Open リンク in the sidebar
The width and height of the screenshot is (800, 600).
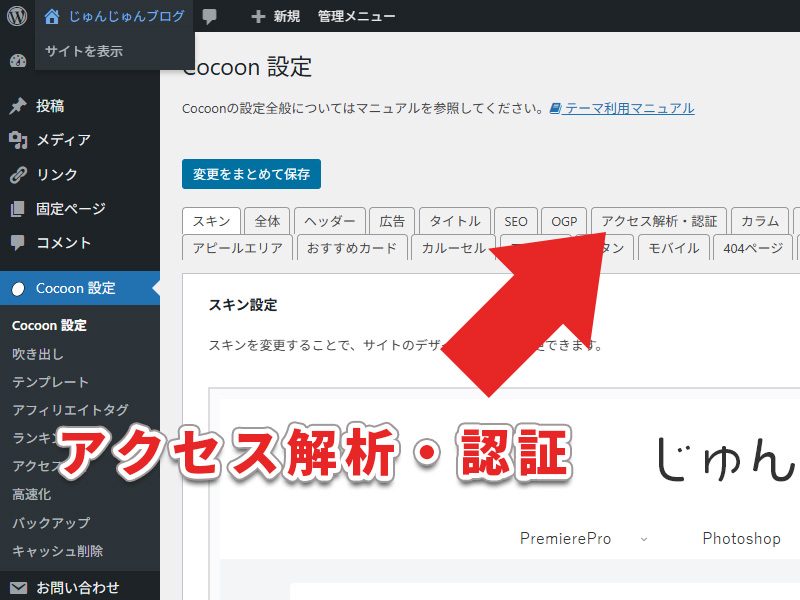[x=57, y=174]
